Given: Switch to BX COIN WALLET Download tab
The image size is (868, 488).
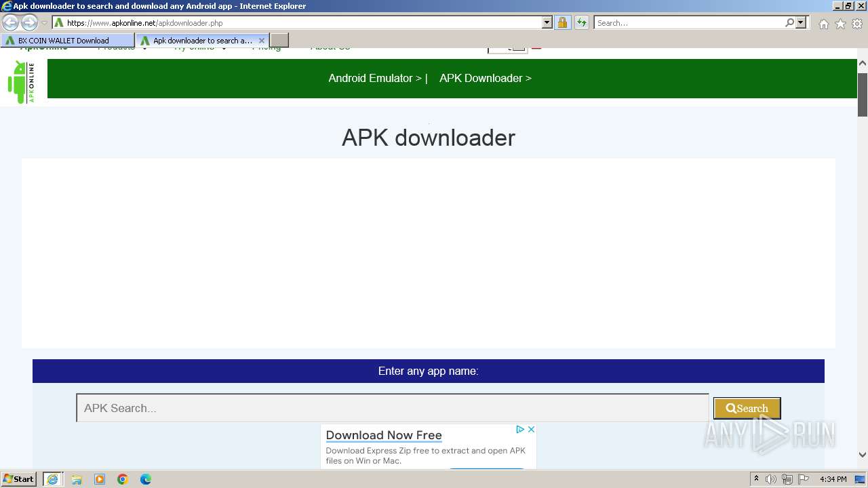Looking at the screenshot, I should (68, 41).
